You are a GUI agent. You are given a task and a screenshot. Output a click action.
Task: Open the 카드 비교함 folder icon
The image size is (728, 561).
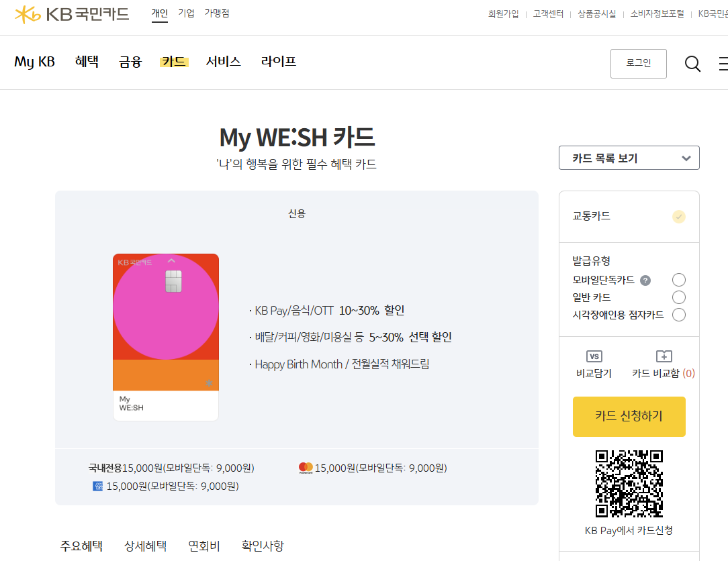(x=664, y=356)
